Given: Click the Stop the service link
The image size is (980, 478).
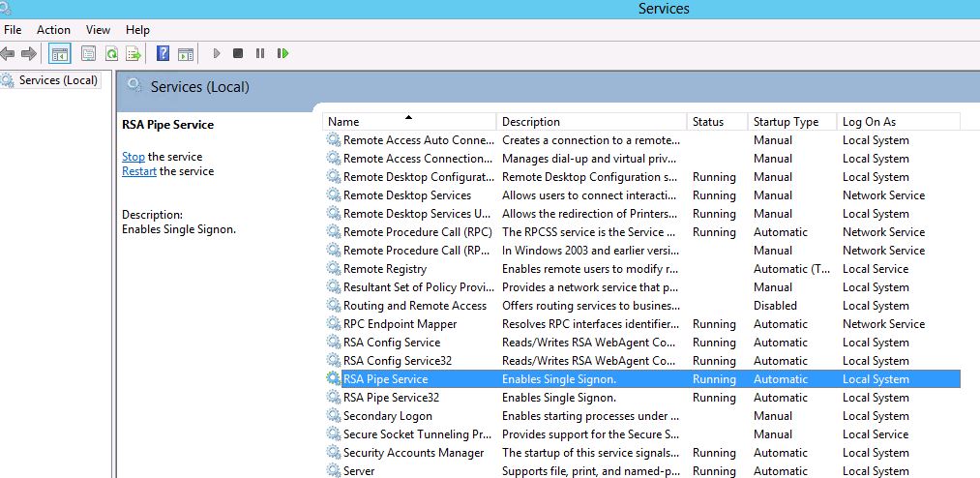Looking at the screenshot, I should coord(134,157).
